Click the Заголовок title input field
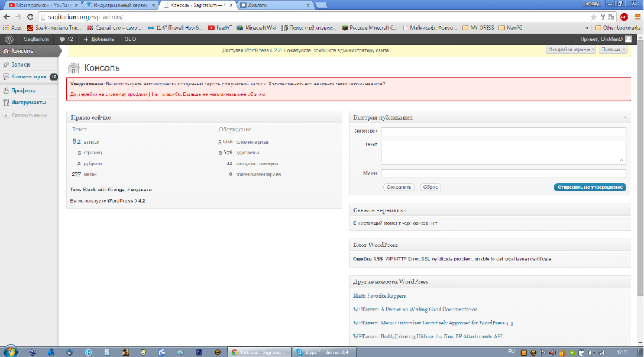 503,131
